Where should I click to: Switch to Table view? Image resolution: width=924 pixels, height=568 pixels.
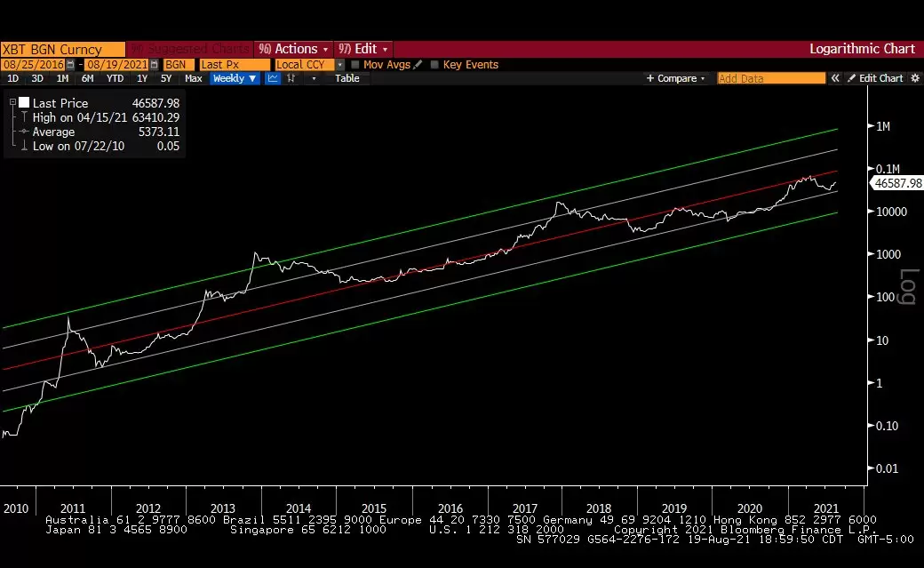coord(346,78)
